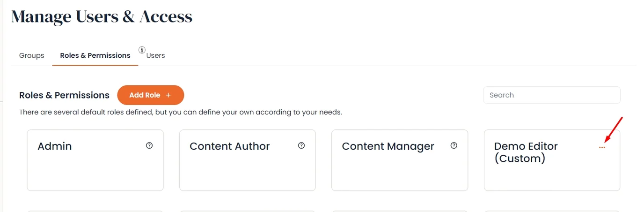
Task: Click the info icon beside Users tab
Action: click(x=142, y=50)
